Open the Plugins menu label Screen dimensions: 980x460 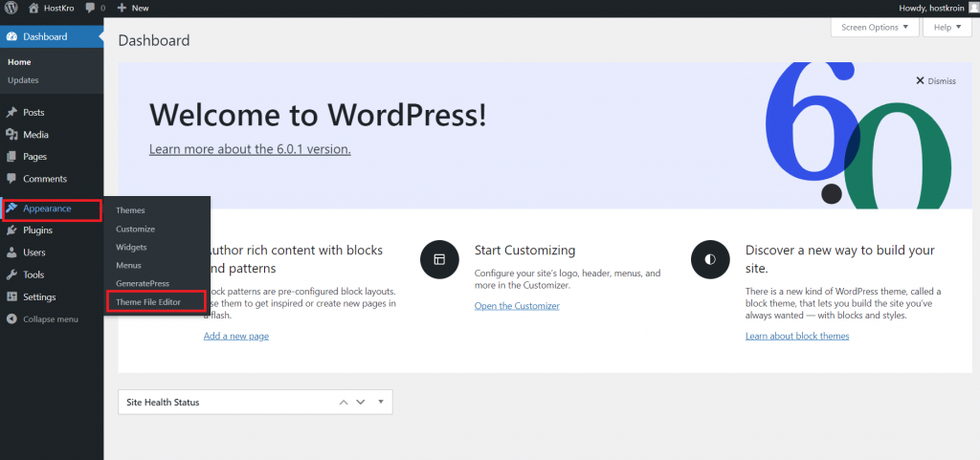pyautogui.click(x=37, y=230)
